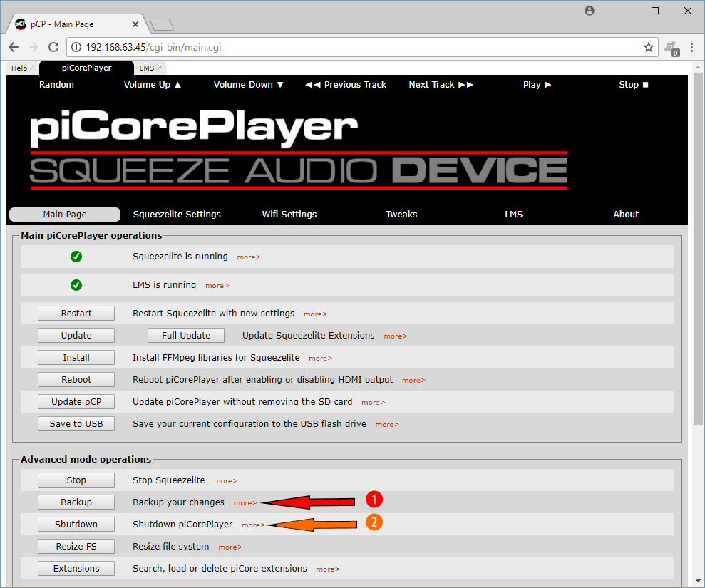The width and height of the screenshot is (705, 588).
Task: Click scrollbar up arrow at top
Action: [698, 67]
